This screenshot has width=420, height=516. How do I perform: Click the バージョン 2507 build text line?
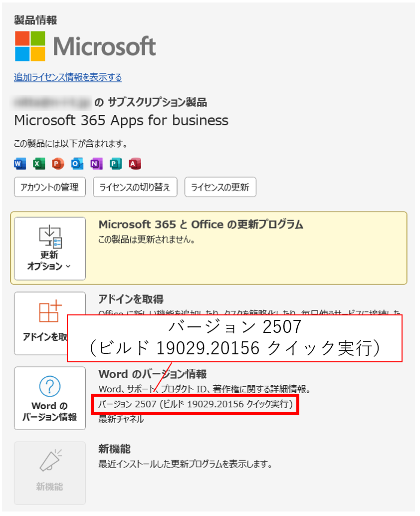point(195,404)
